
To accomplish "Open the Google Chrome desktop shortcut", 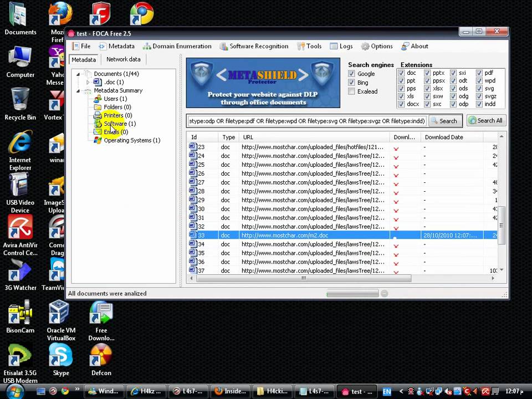I will [141, 13].
